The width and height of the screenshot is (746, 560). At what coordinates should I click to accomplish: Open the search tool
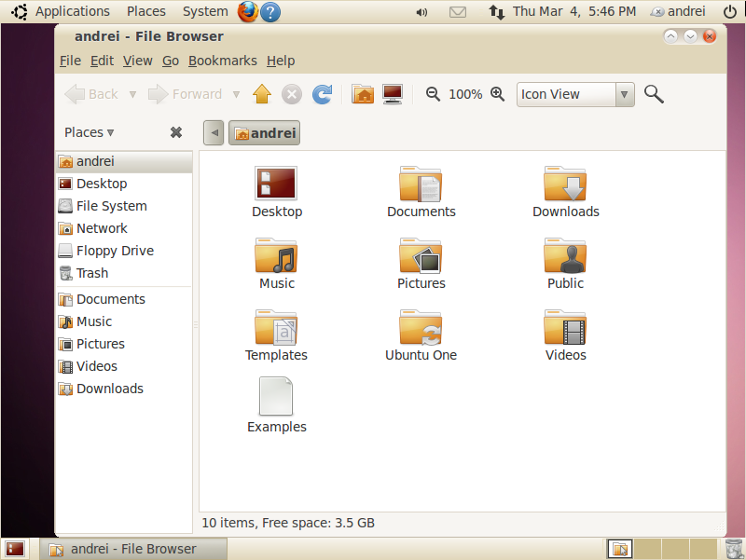653,94
